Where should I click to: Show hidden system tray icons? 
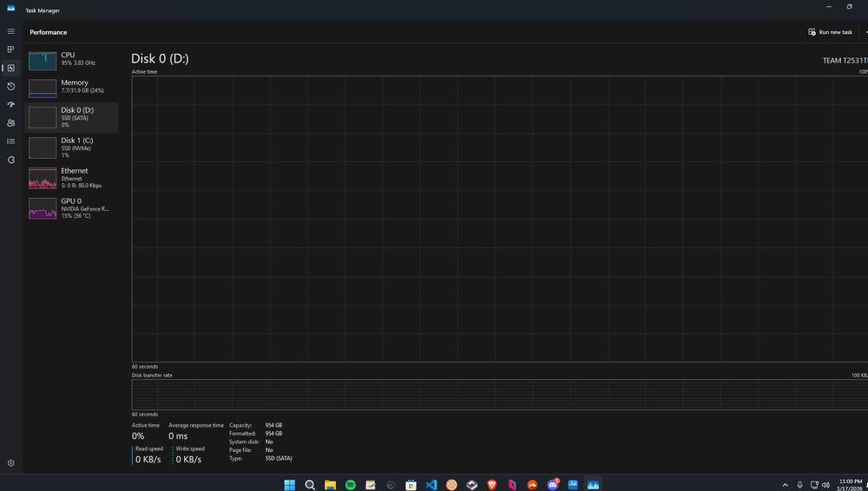(x=785, y=486)
